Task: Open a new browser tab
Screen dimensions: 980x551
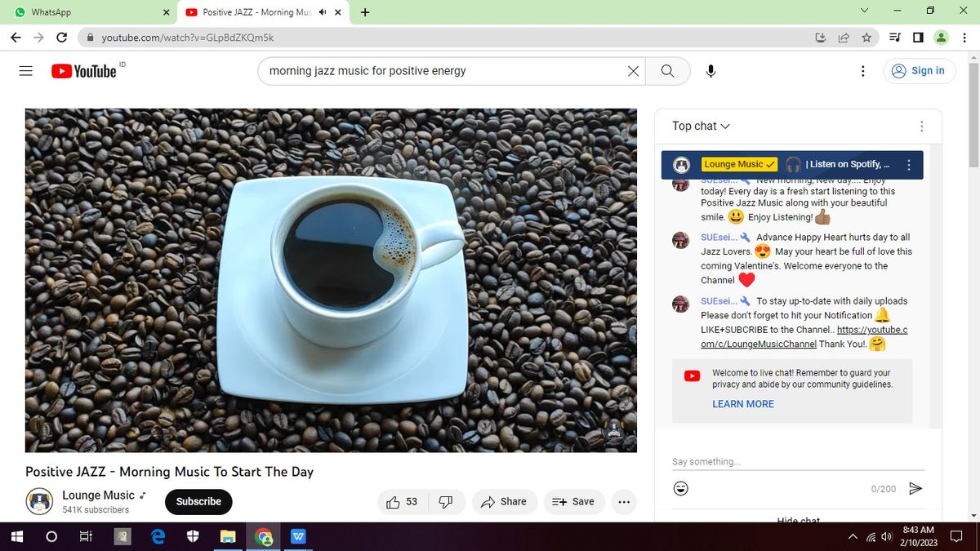Action: pyautogui.click(x=365, y=12)
